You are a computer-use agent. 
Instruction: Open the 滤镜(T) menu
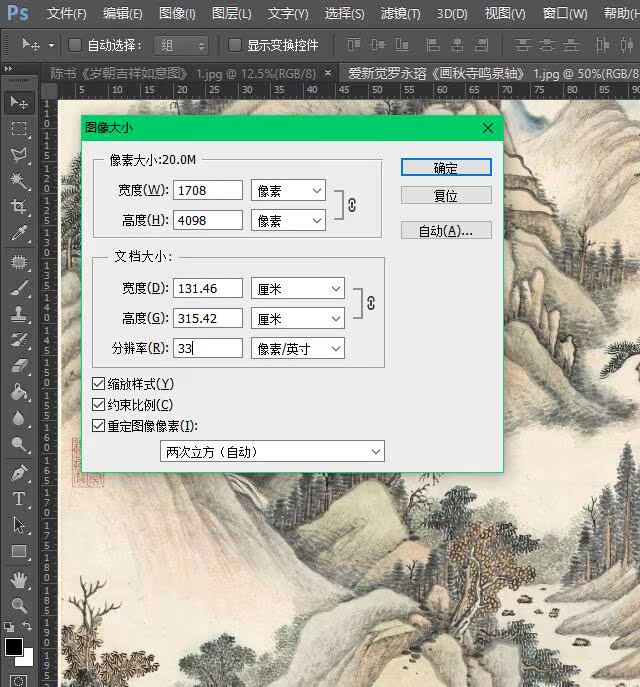tap(400, 14)
